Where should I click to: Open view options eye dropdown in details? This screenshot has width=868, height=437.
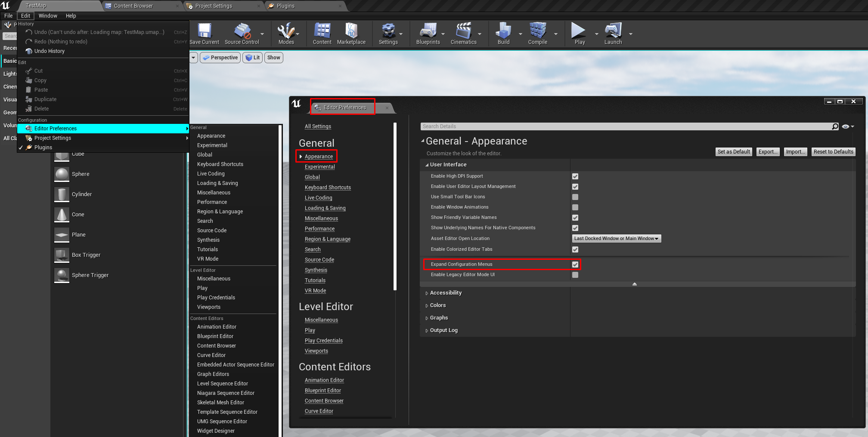[x=848, y=126]
